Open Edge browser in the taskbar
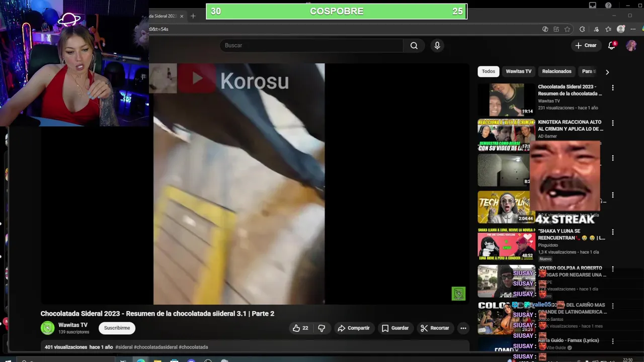Screen dimensions: 644x362 [140, 360]
